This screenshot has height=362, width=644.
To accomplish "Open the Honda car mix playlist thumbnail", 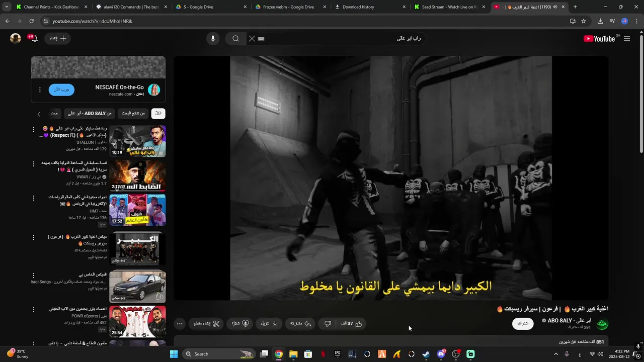I will (x=137, y=287).
